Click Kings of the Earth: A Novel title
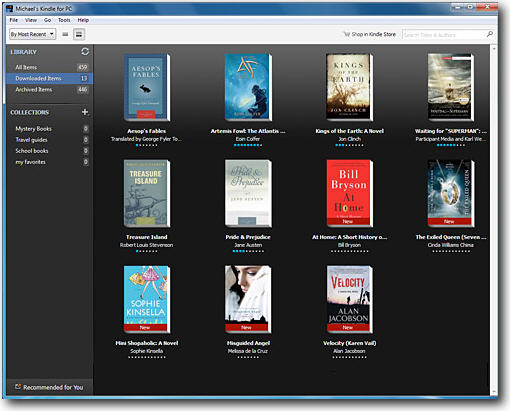Image resolution: width=510 pixels, height=411 pixels. point(349,131)
